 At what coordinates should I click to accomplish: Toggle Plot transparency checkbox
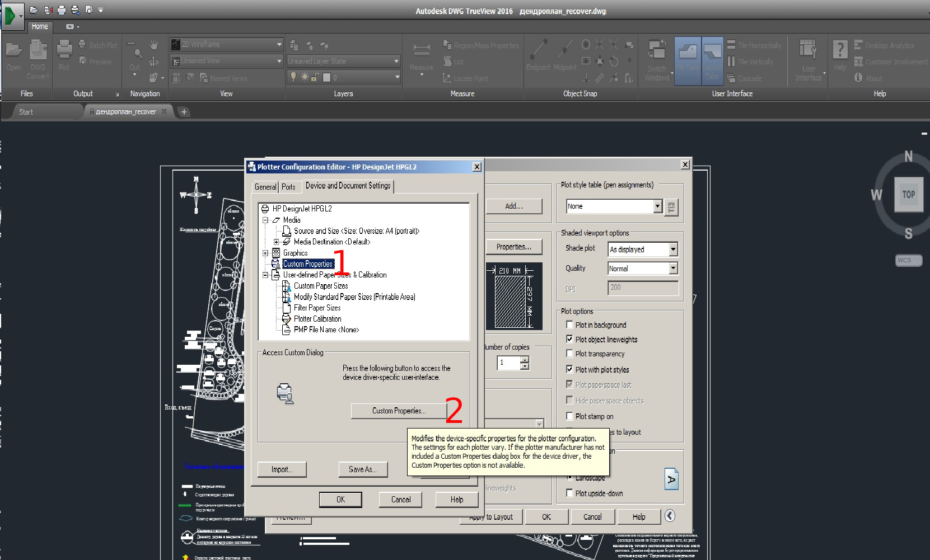tap(569, 354)
